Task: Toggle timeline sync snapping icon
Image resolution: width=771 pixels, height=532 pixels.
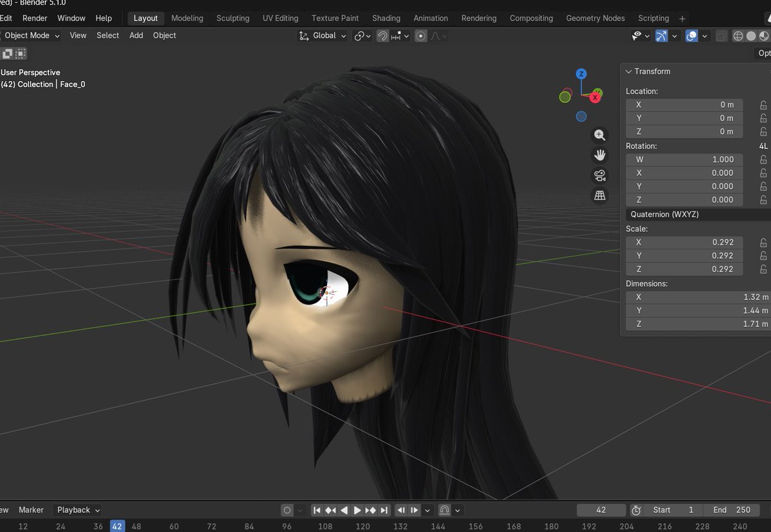Action: point(445,510)
